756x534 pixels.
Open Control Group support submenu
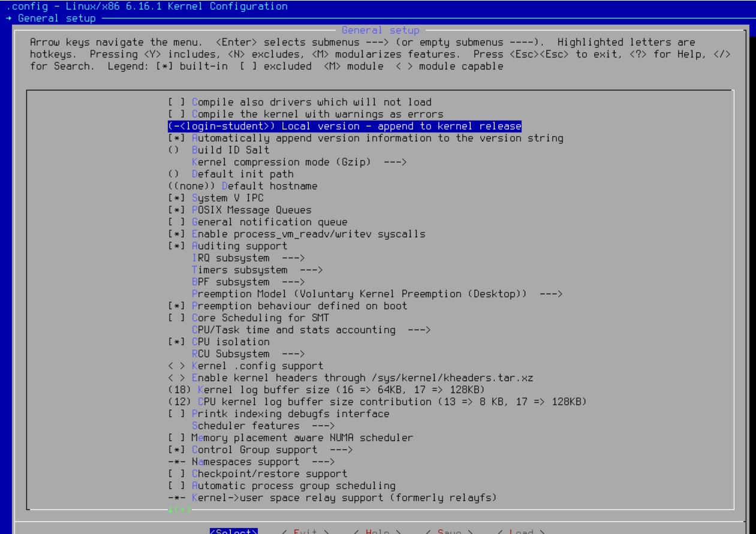pos(261,449)
